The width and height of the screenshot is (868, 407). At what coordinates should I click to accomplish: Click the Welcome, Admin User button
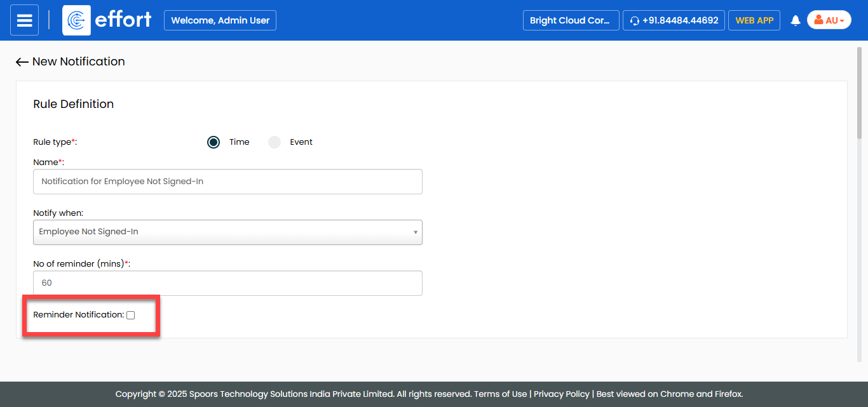tap(220, 20)
